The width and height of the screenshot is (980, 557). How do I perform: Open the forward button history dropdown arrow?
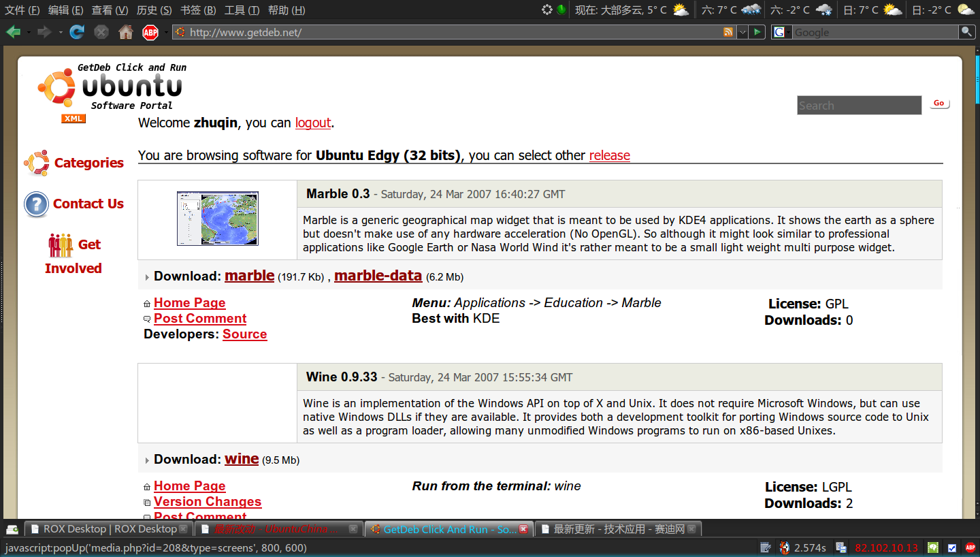[61, 32]
